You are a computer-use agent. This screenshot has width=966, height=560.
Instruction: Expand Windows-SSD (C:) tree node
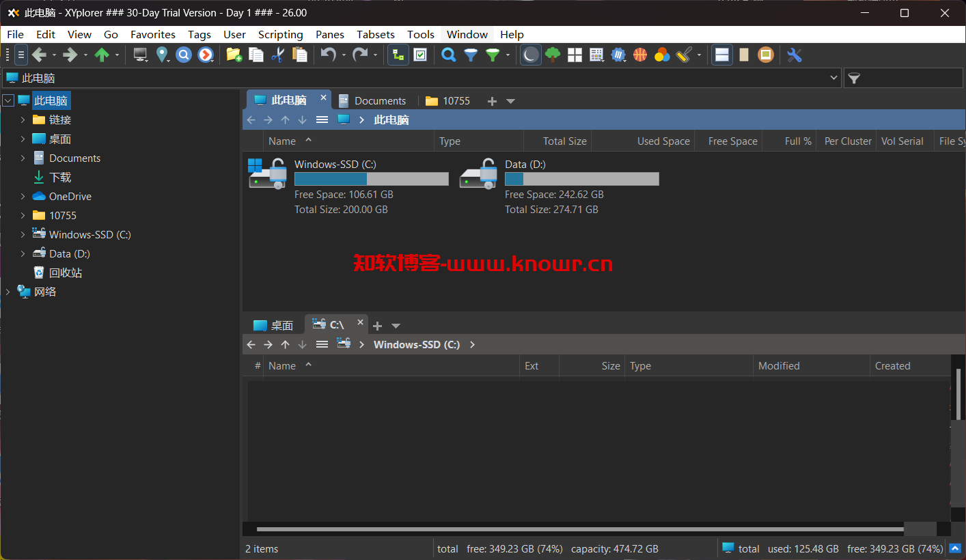(x=23, y=234)
